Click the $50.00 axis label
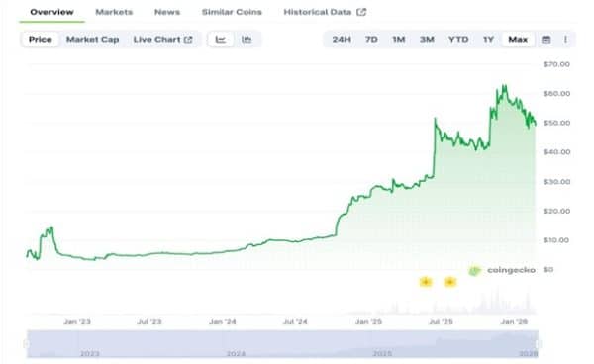Viewport: 594px width, 364px height. pyautogui.click(x=556, y=123)
